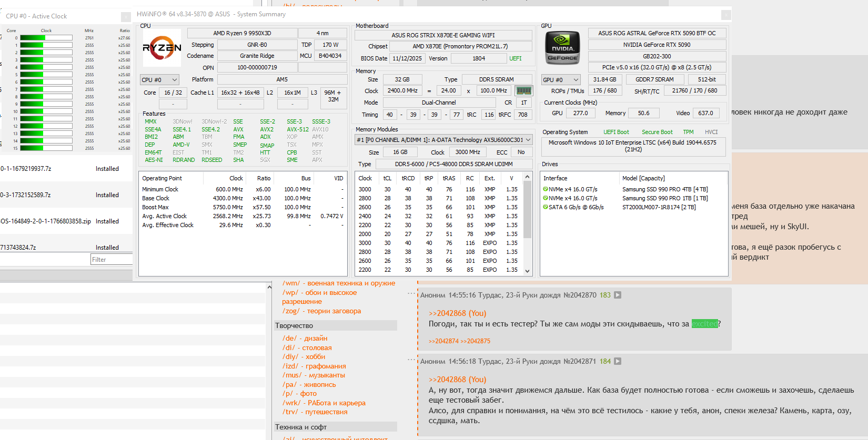Click the Core 0 clock bar in Active Clock

coord(46,38)
